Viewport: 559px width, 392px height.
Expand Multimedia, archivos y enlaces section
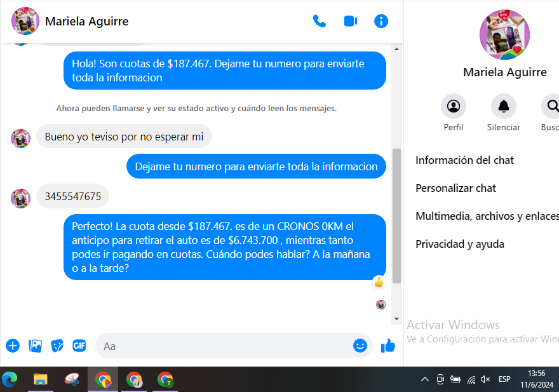point(487,216)
